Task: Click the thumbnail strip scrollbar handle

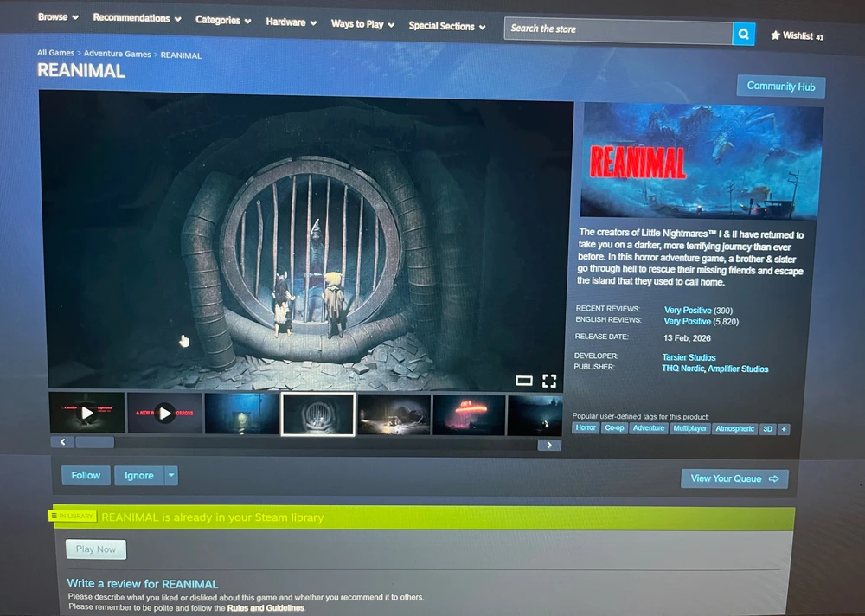Action: point(94,441)
